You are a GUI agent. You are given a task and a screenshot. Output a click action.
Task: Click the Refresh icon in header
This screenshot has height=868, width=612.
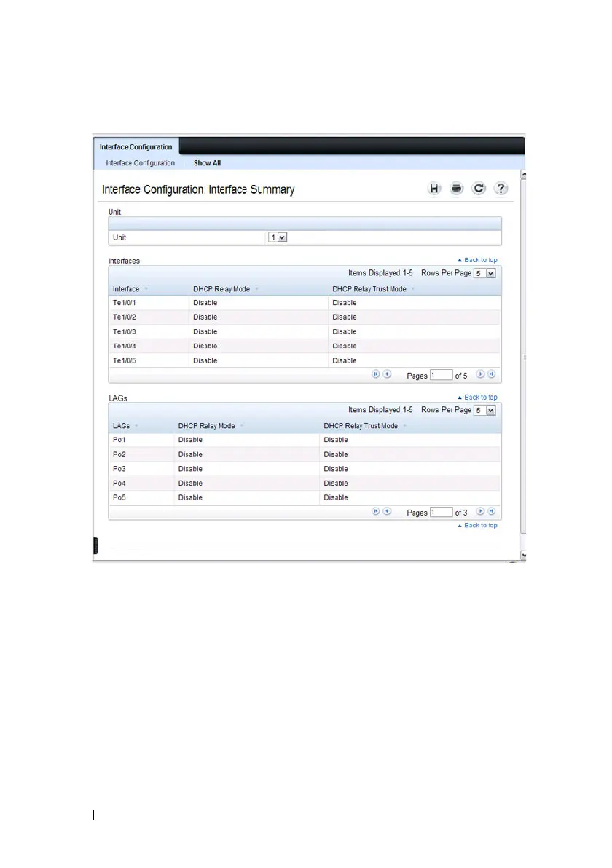pos(479,189)
